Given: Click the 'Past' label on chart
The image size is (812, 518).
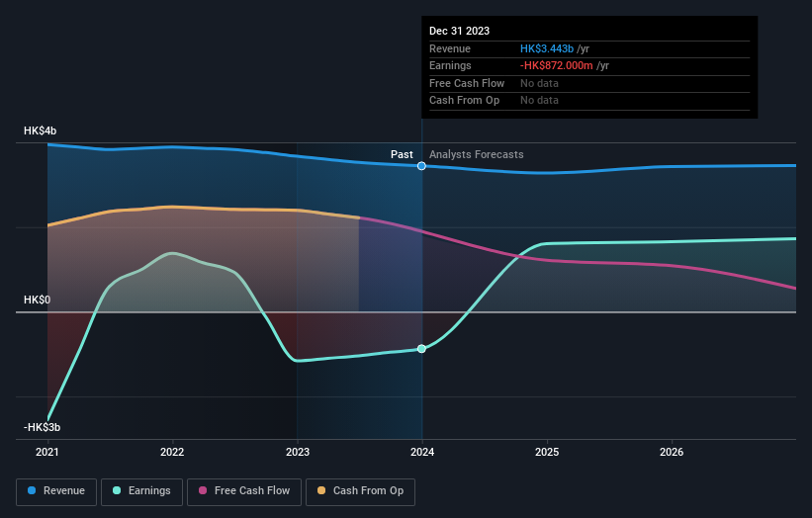Looking at the screenshot, I should point(402,154).
